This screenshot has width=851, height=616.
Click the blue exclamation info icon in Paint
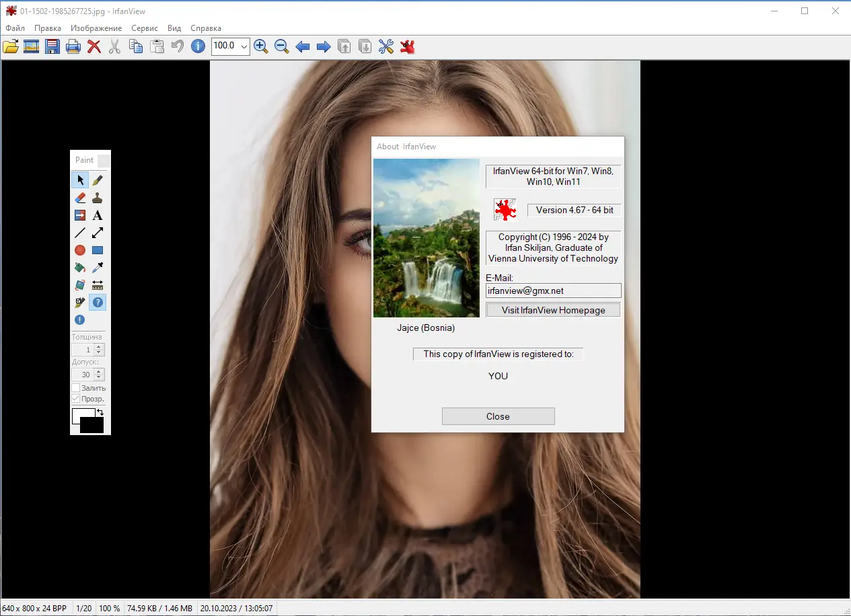80,320
